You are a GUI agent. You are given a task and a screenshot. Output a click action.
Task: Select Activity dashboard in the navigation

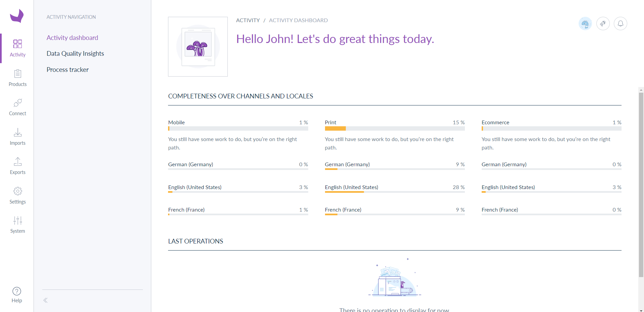point(72,38)
